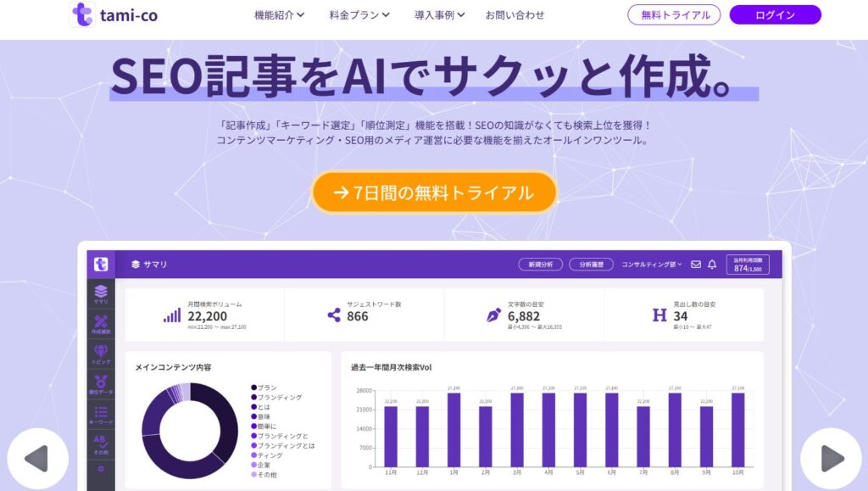Open the 順位データ sidebar icon
Viewport: 868px width, 491px height.
101,384
